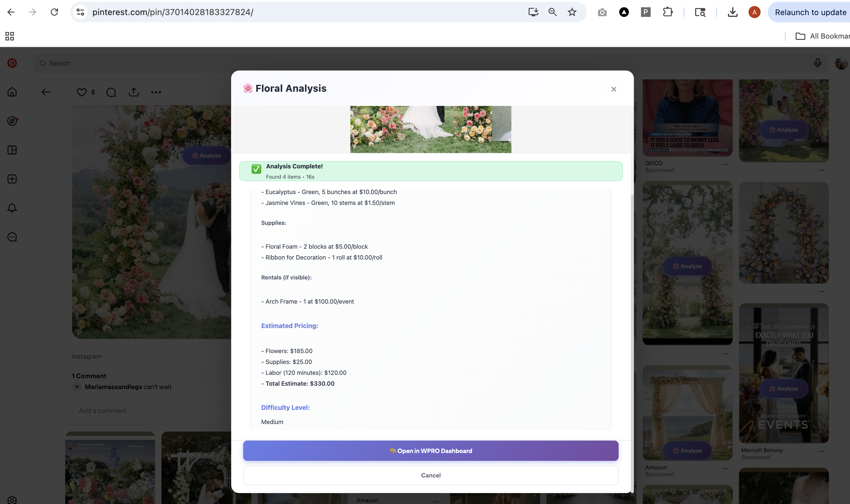Click Open in WPRO Dashboard button

tap(431, 451)
